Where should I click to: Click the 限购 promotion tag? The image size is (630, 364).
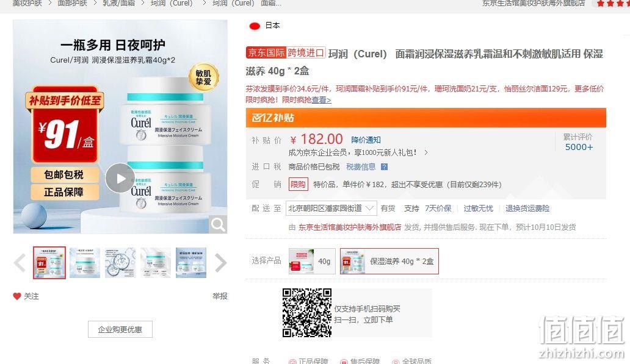pyautogui.click(x=298, y=185)
